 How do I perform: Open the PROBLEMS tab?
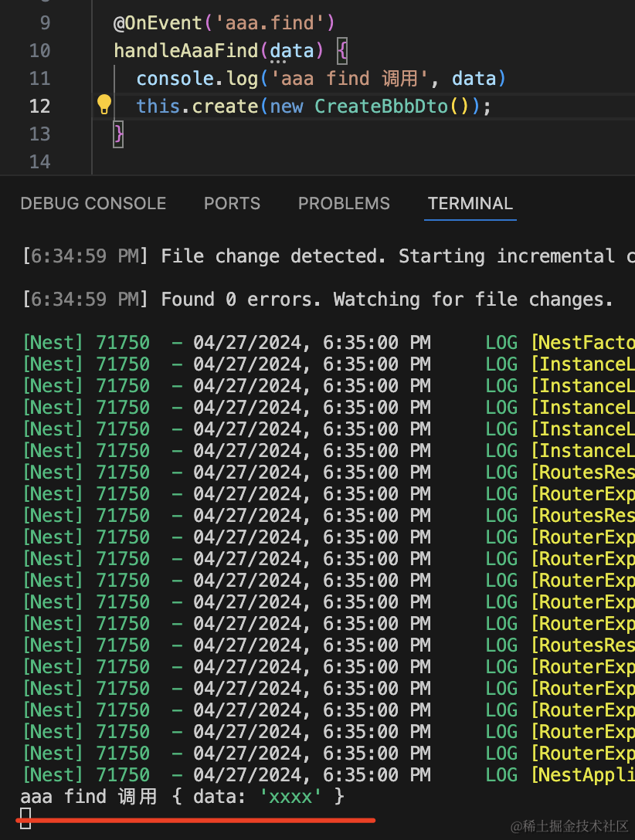click(x=344, y=204)
